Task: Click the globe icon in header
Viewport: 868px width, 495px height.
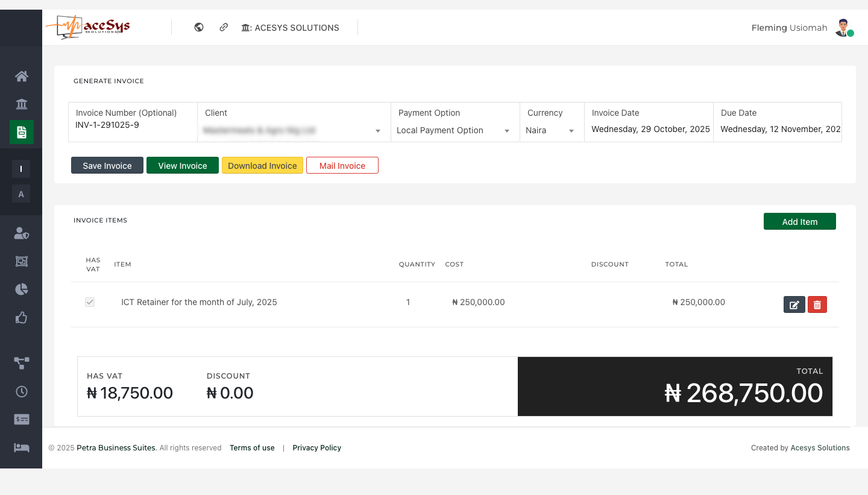Action: (x=199, y=27)
